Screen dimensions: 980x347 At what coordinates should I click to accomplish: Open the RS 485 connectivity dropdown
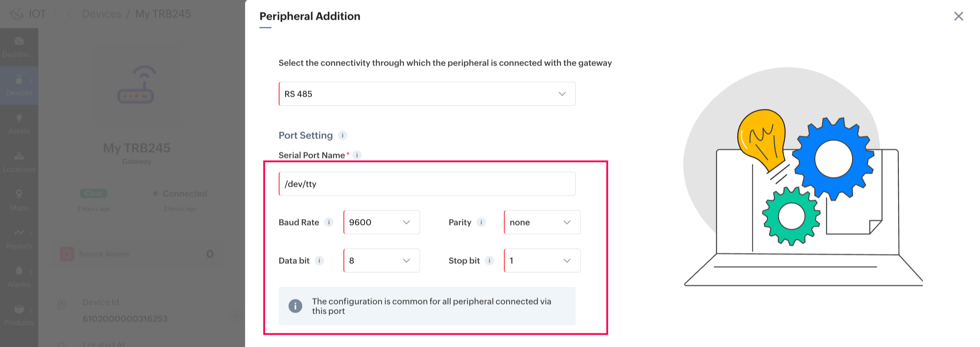click(427, 94)
